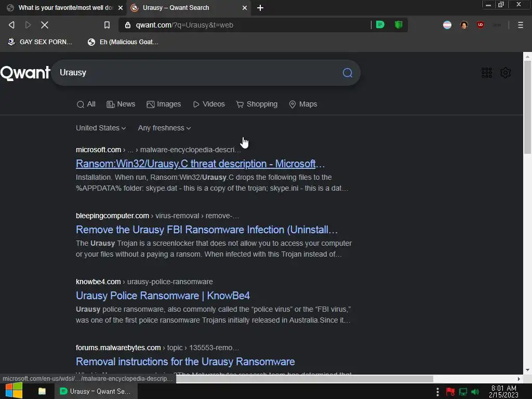Screen dimensions: 532x399
Task: Stop page loading with the X button
Action: (x=45, y=25)
